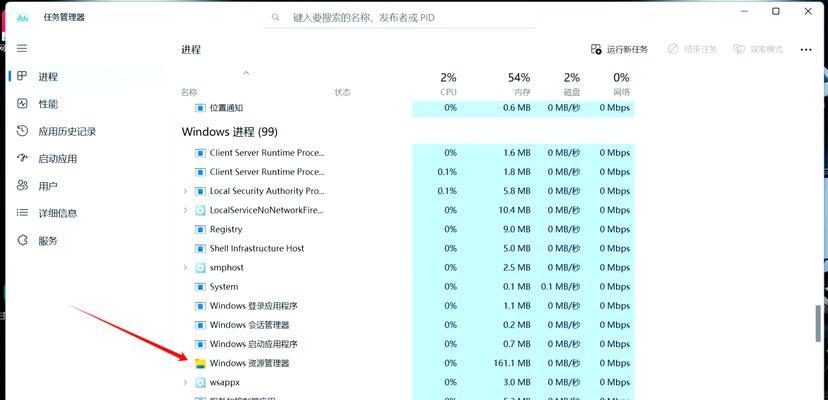Click the 9.0 MB memory value
The image size is (828, 400).
[516, 229]
